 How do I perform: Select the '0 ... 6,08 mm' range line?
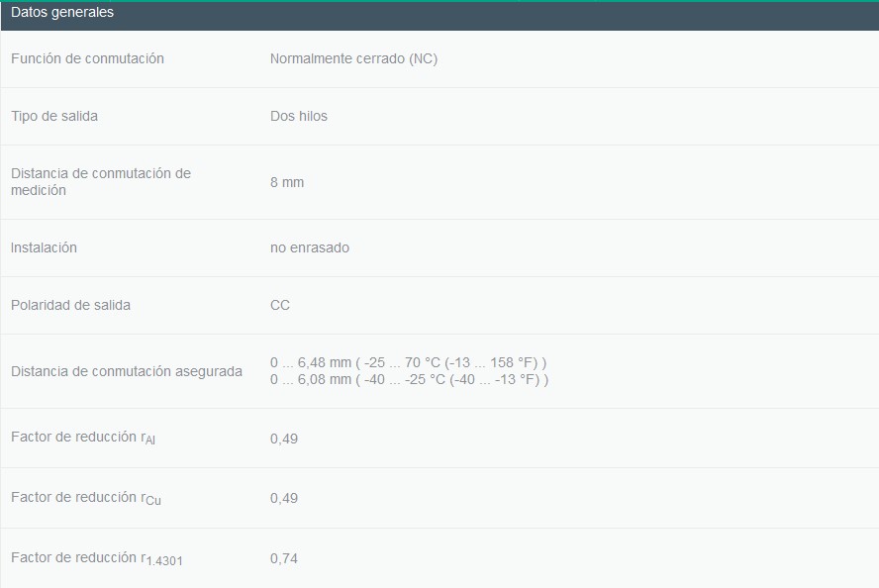[x=409, y=379]
